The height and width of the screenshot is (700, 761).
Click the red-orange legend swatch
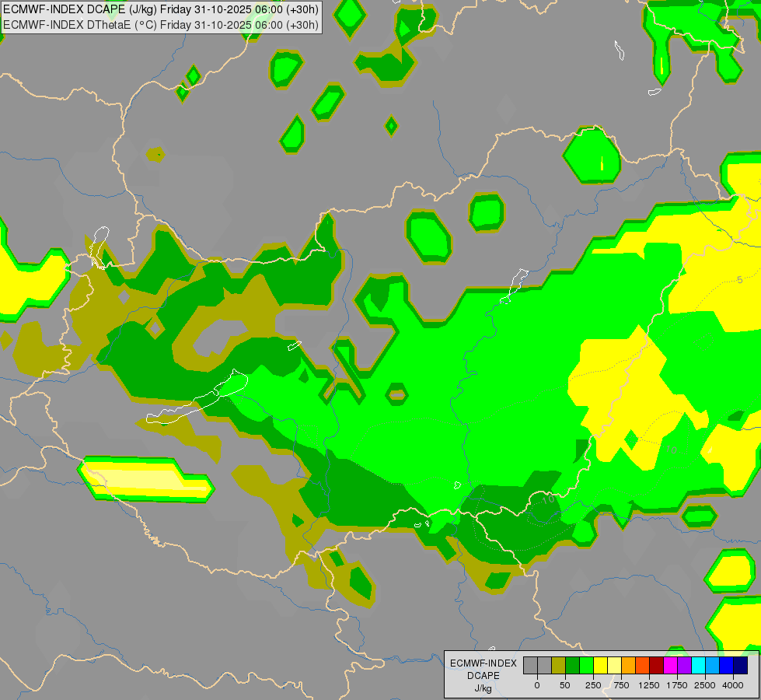(x=642, y=666)
